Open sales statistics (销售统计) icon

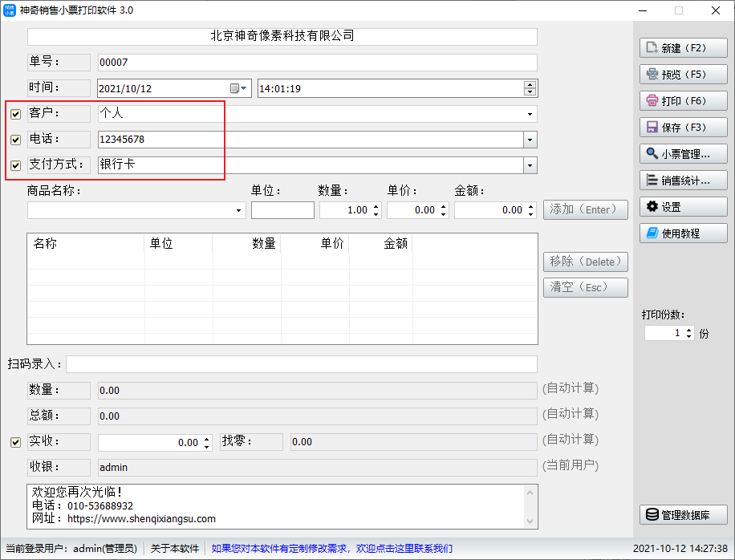tap(652, 181)
